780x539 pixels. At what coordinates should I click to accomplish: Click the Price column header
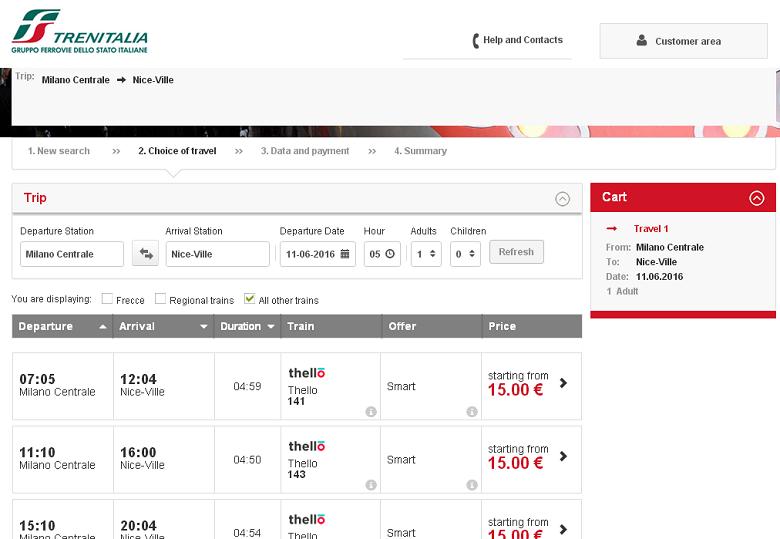pos(532,326)
